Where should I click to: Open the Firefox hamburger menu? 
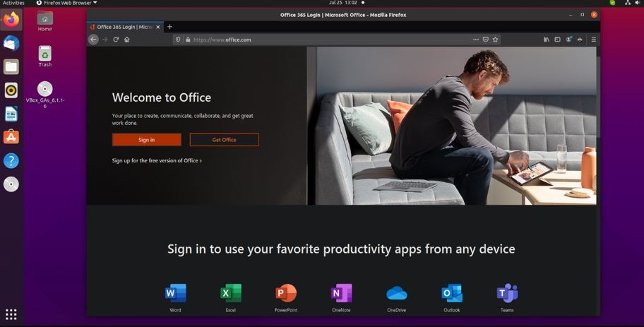(x=593, y=40)
